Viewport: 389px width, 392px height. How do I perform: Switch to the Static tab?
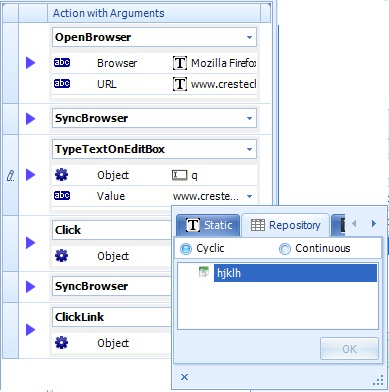[208, 225]
